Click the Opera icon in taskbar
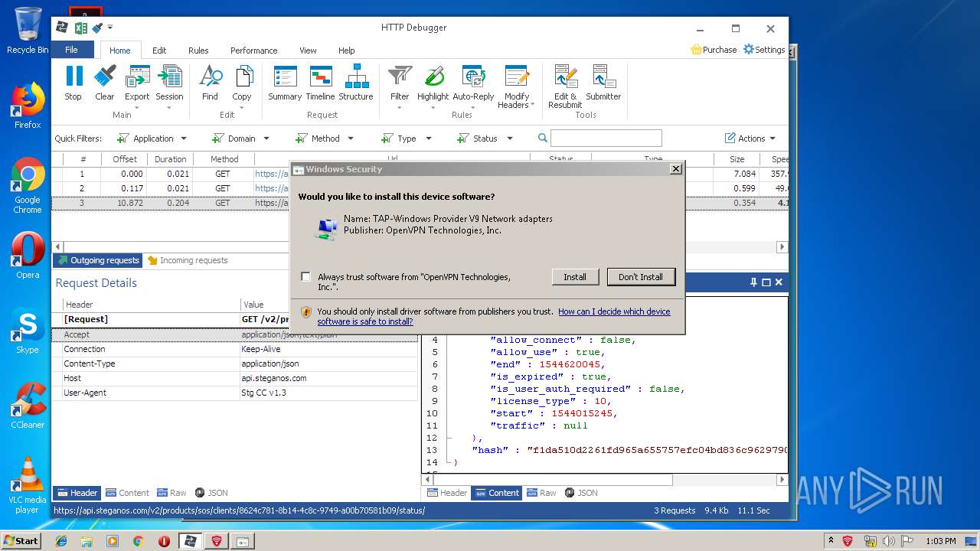Screen dimensions: 980x551 pos(164,541)
